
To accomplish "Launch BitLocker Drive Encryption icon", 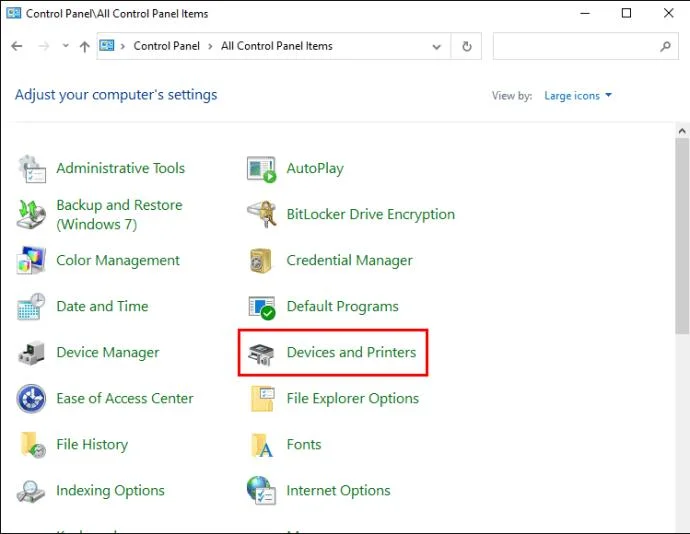I will click(262, 214).
